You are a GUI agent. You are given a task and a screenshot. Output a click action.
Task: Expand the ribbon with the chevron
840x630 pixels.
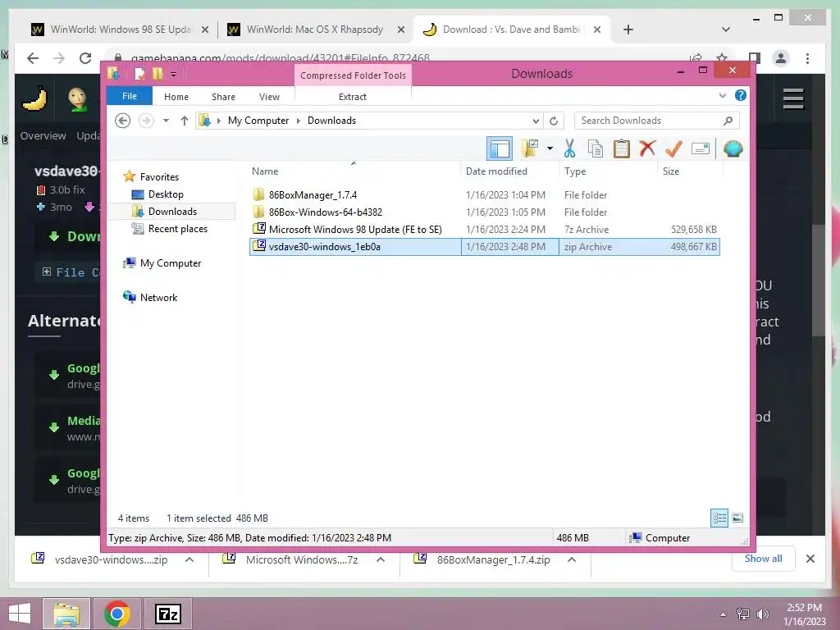[722, 95]
